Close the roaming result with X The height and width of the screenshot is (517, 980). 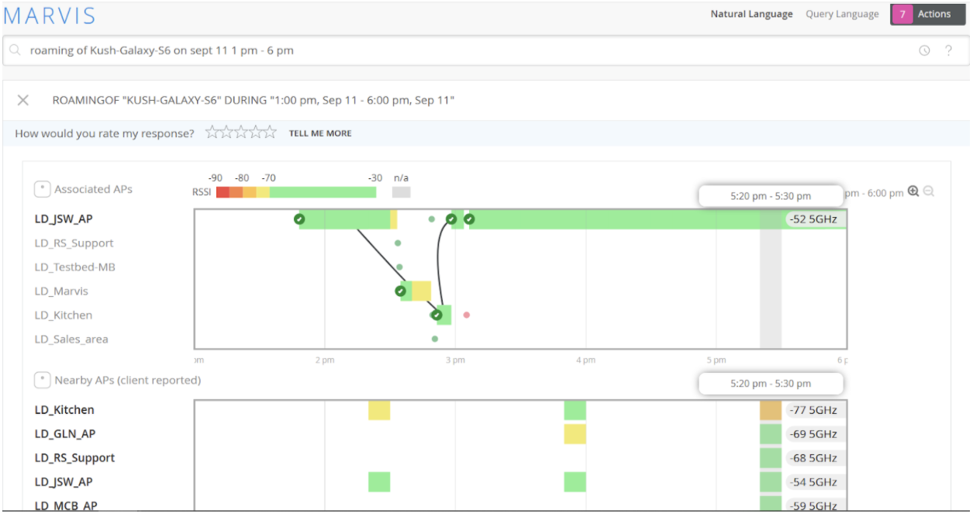[x=23, y=100]
